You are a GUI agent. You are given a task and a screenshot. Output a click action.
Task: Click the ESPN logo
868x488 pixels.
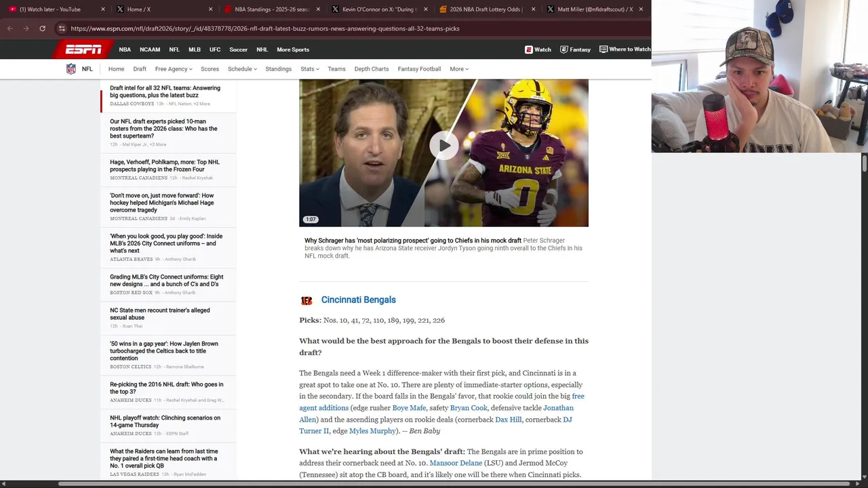83,49
